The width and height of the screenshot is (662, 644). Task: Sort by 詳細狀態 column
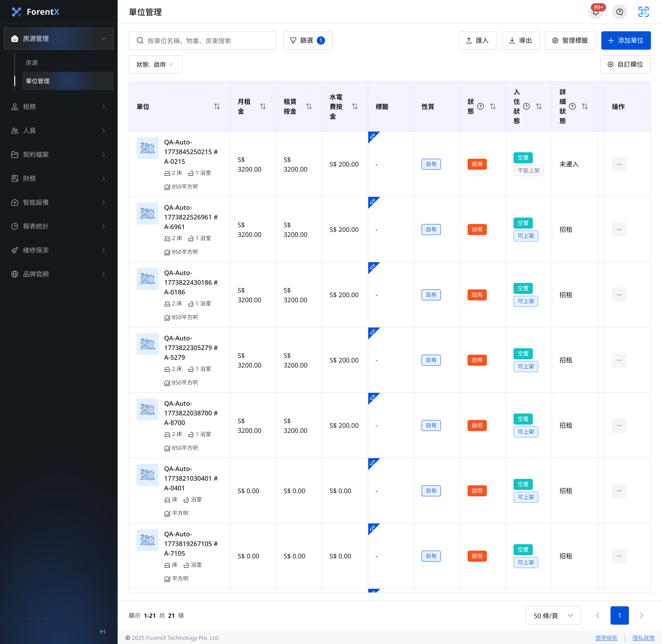(x=585, y=106)
